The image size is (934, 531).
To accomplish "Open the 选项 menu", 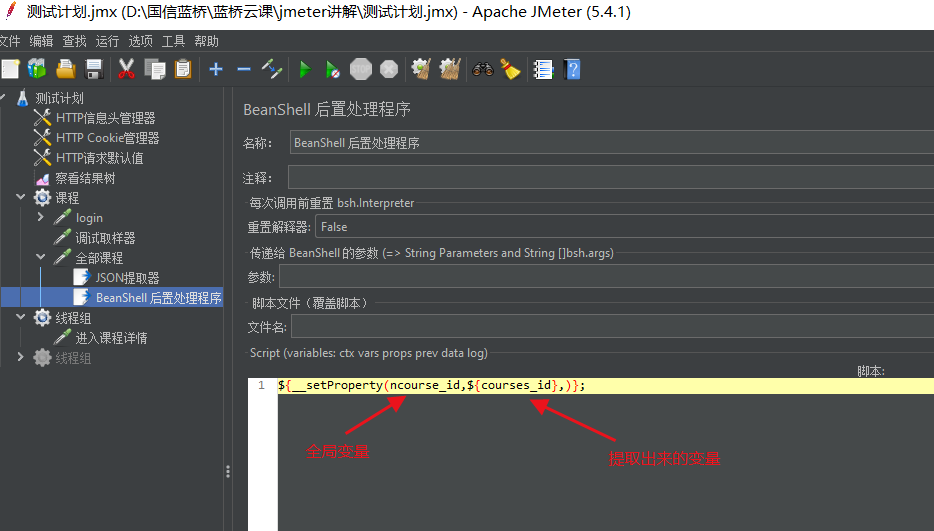I will (141, 41).
